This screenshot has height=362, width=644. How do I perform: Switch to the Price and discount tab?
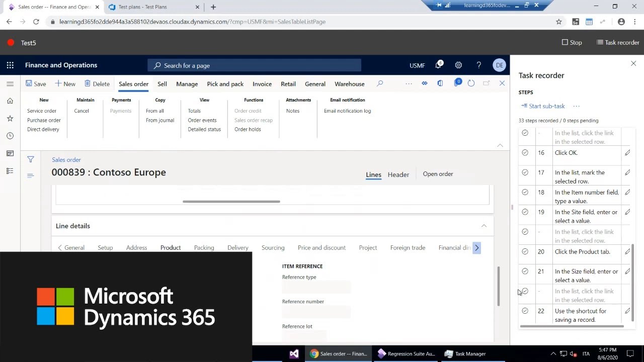coord(321,248)
